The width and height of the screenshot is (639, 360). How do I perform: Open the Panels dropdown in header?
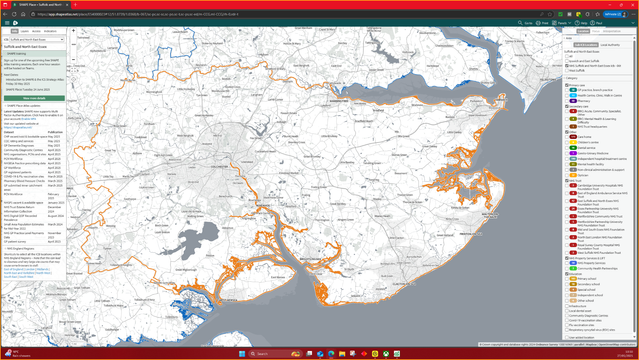[x=562, y=23]
